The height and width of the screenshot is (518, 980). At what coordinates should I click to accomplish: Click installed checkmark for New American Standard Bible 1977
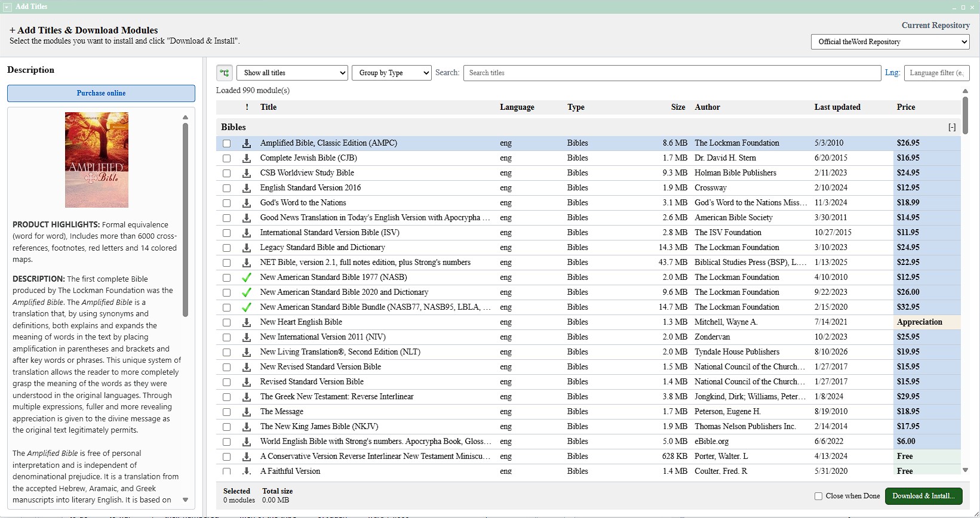click(246, 277)
